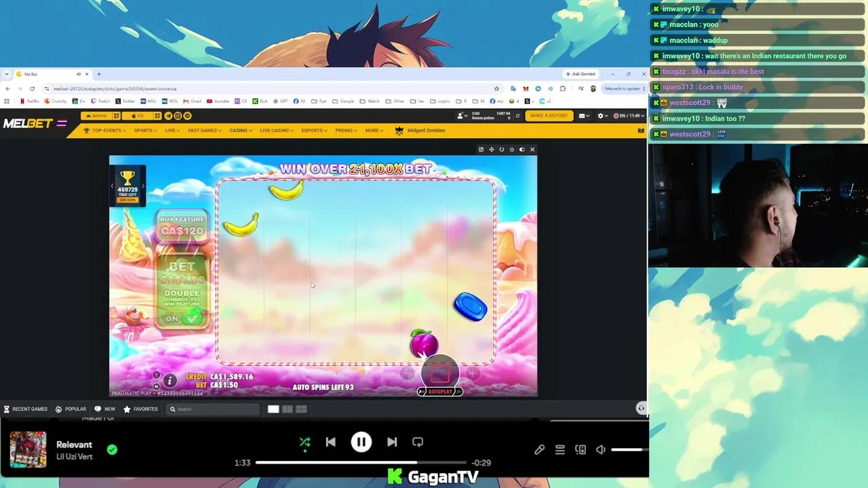Screen dimensions: 868x488
Task: Expand the LIVE menu
Action: 172,130
